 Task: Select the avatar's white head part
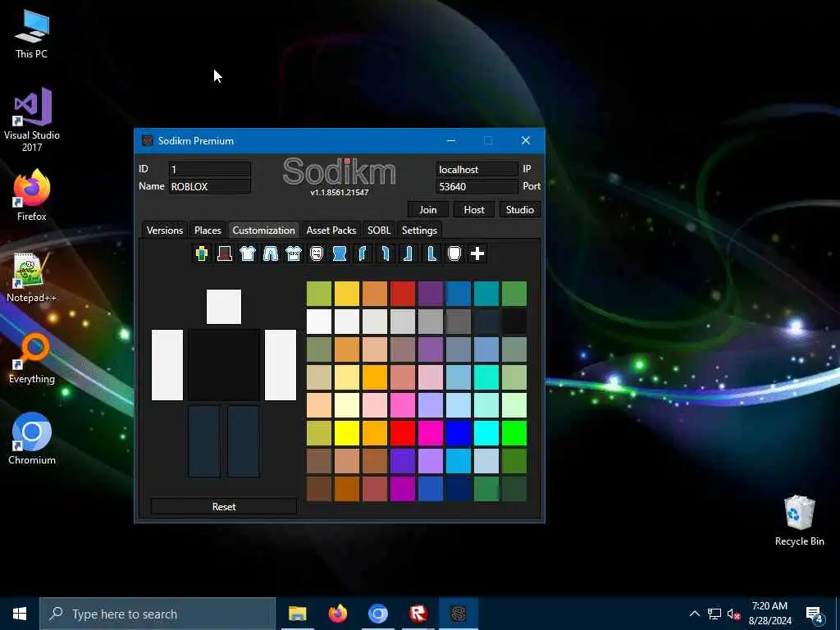tap(224, 307)
